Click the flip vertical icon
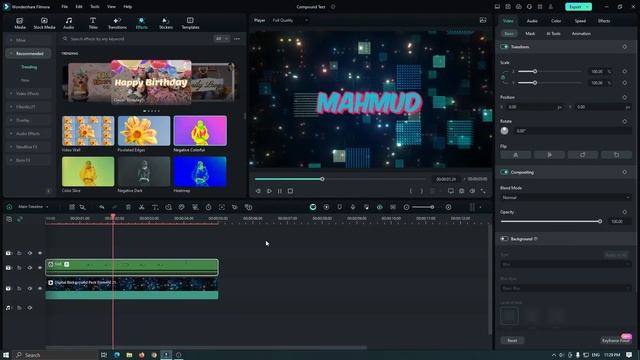Image resolution: width=640 pixels, height=360 pixels. tap(549, 155)
